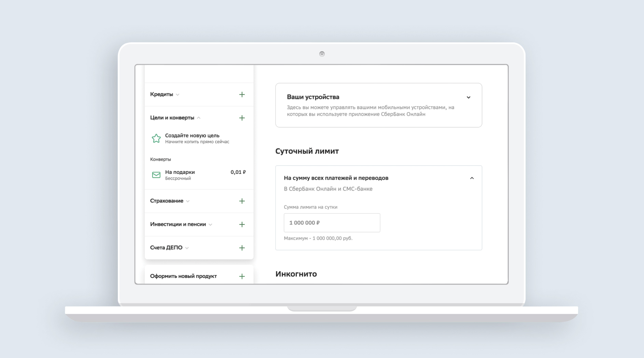This screenshot has width=644, height=358.
Task: Click the plus icon beside Цели и конверты
Action: (x=242, y=118)
